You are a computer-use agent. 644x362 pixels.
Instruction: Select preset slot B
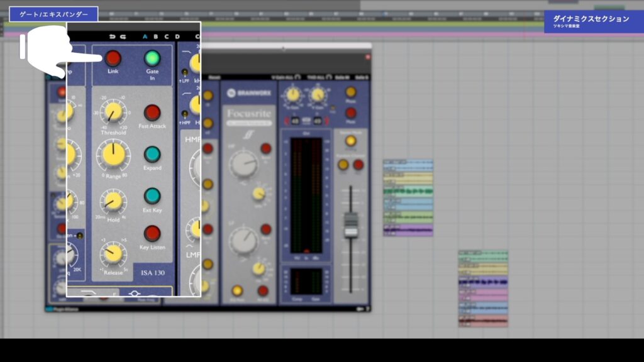[156, 36]
